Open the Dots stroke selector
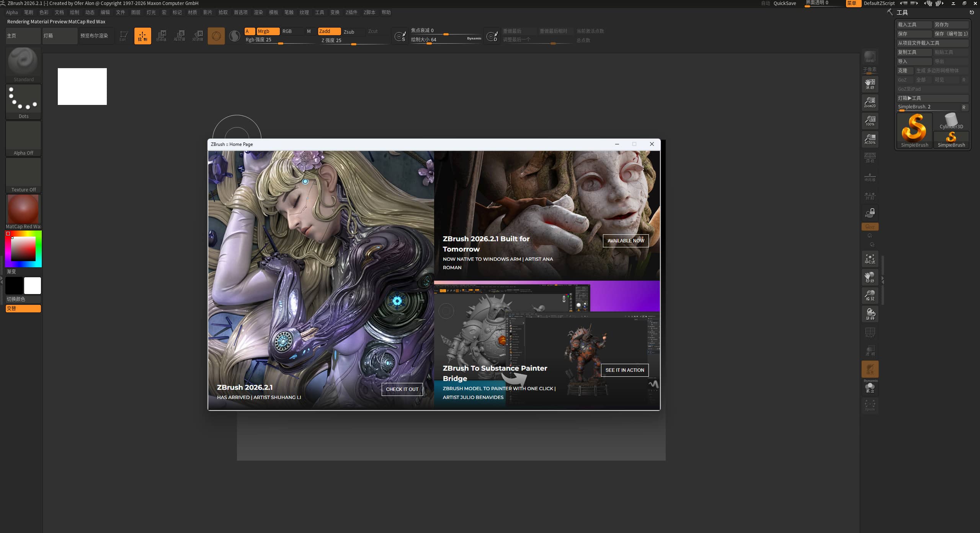 coord(23,101)
